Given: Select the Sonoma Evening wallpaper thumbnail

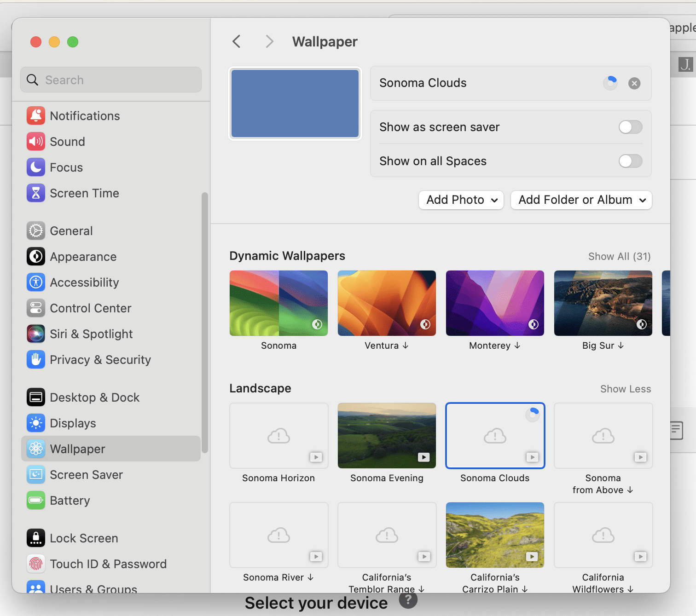Looking at the screenshot, I should (x=386, y=435).
